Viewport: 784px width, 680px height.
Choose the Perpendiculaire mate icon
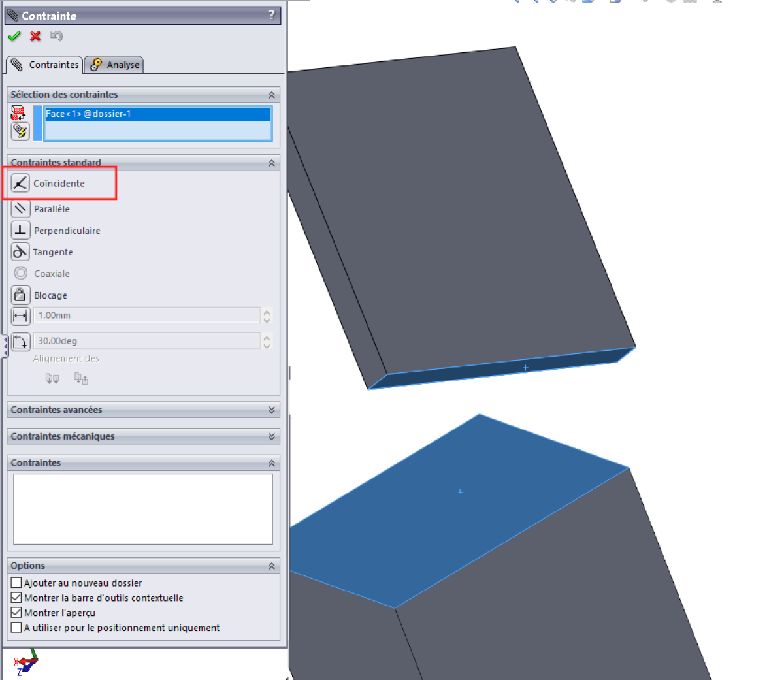coord(20,230)
